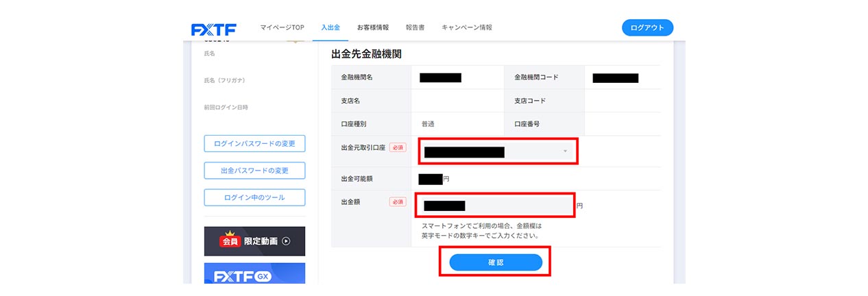Viewport: 868px width, 296px height.
Task: Open the 会員限定動画 banner
Action: pyautogui.click(x=254, y=241)
